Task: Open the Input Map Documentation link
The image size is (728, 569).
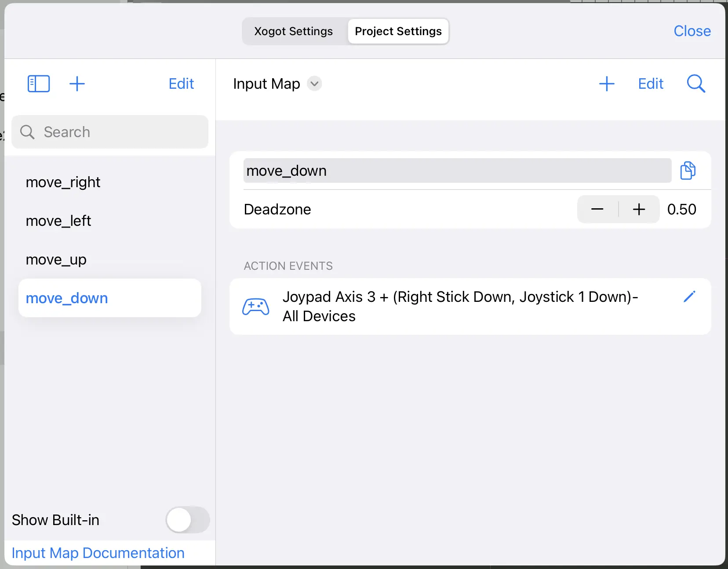Action: 98,553
